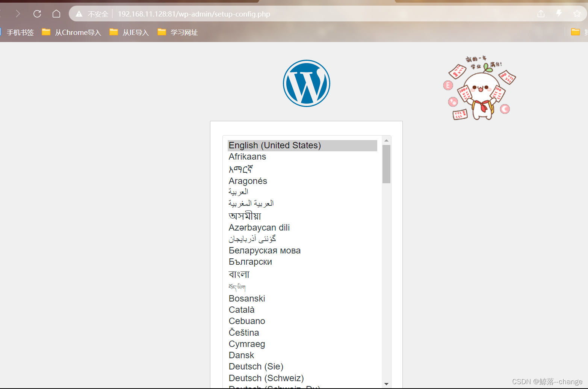Click the share icon in address bar
The height and width of the screenshot is (389, 588).
point(541,14)
